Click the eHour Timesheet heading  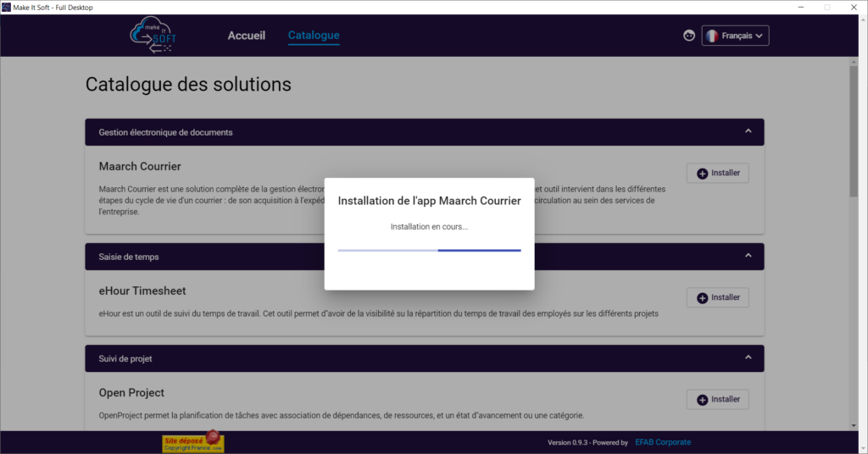pos(142,291)
